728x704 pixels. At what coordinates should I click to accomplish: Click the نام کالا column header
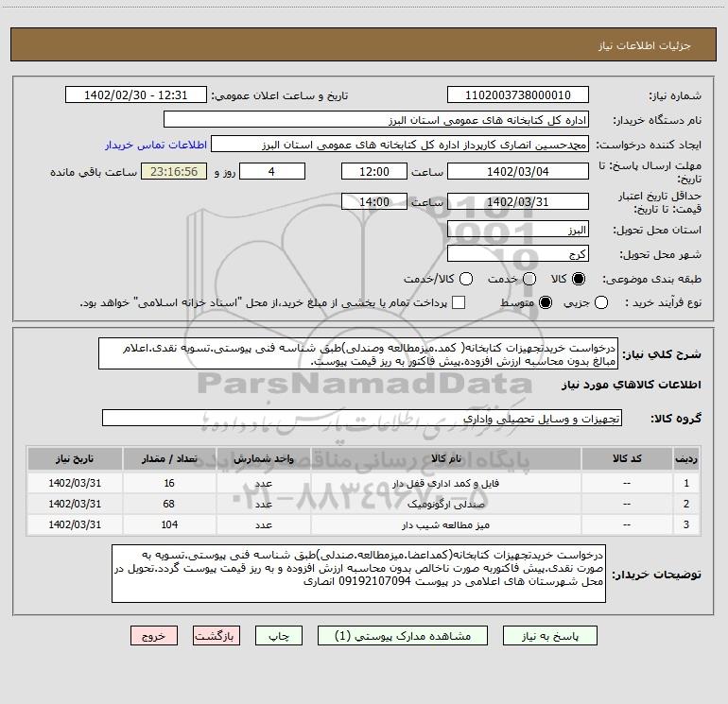pyautogui.click(x=445, y=458)
